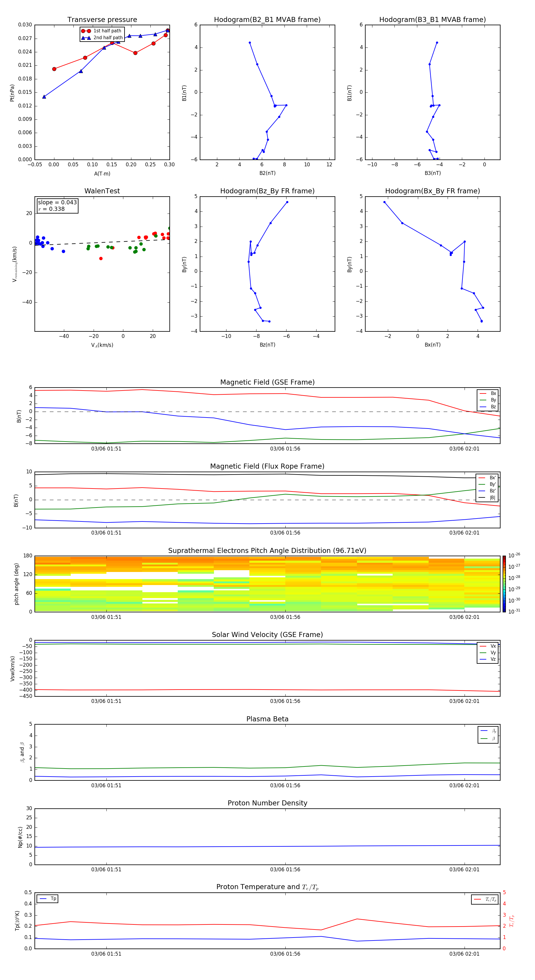Click the 'Tp(10^6K)' y-axis label

[x=17, y=921]
